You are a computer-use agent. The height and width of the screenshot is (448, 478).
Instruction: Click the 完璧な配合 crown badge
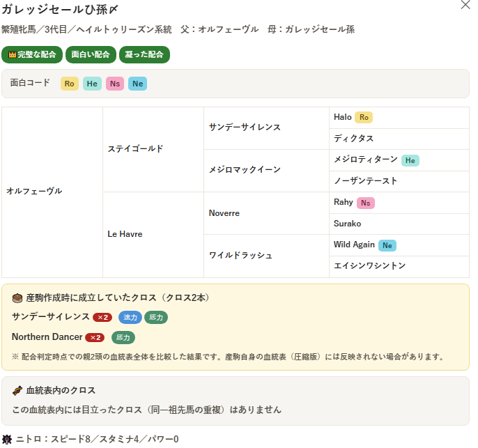pyautogui.click(x=32, y=54)
